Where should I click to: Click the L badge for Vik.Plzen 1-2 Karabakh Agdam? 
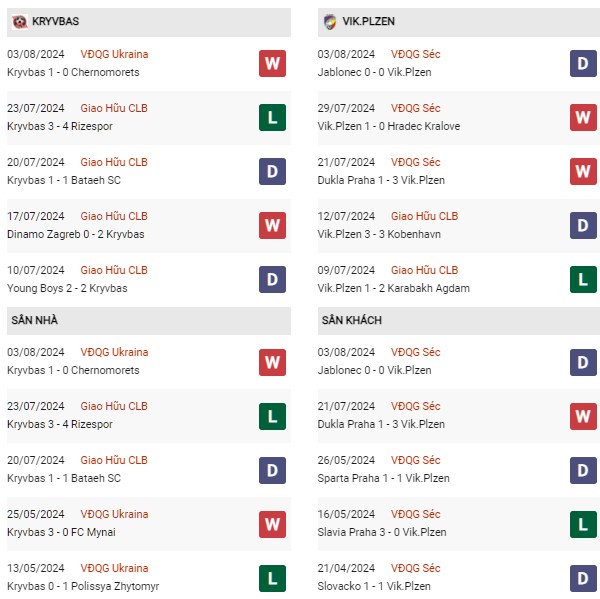tap(583, 279)
